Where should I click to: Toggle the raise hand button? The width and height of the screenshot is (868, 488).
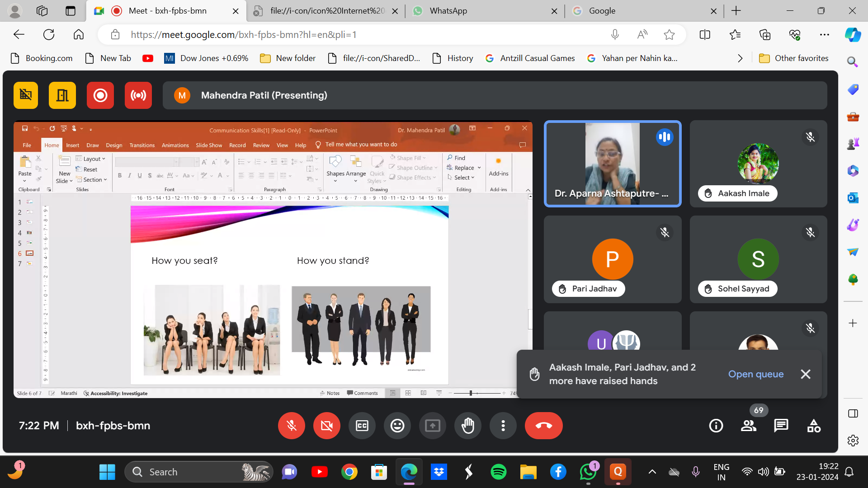(x=468, y=426)
